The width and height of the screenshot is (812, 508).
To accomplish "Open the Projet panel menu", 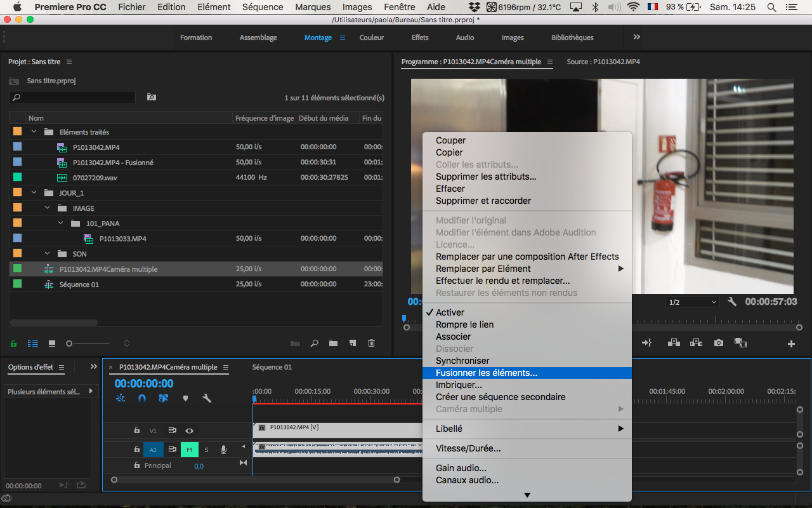I will tap(69, 62).
